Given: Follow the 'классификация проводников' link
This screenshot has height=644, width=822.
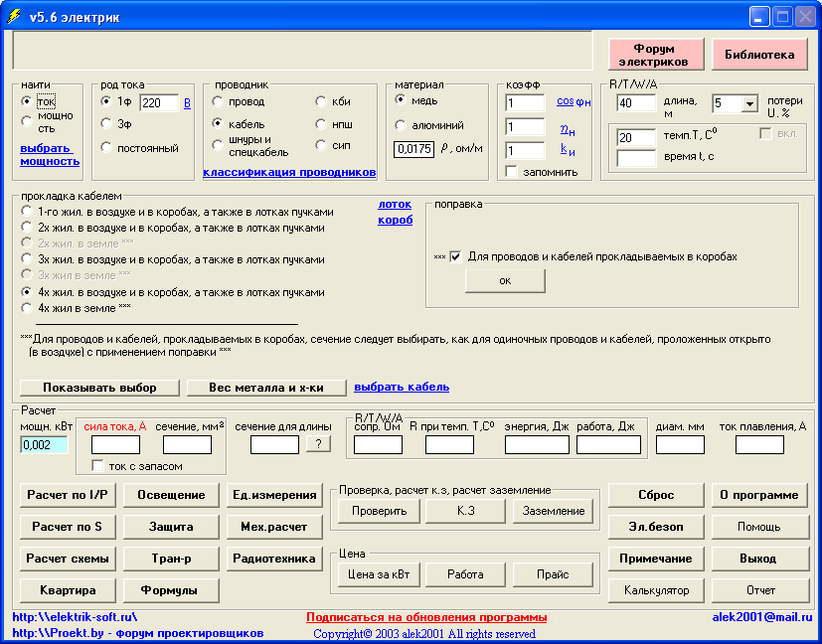Looking at the screenshot, I should click(289, 172).
